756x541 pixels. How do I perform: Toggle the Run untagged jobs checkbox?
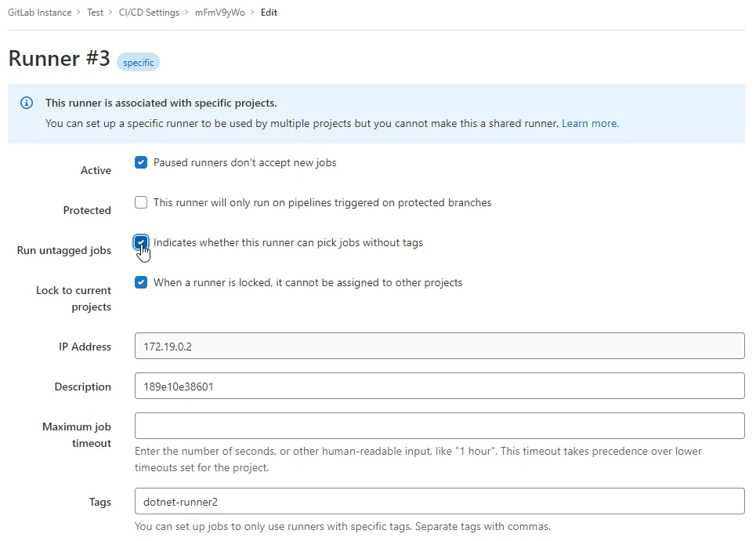(141, 242)
